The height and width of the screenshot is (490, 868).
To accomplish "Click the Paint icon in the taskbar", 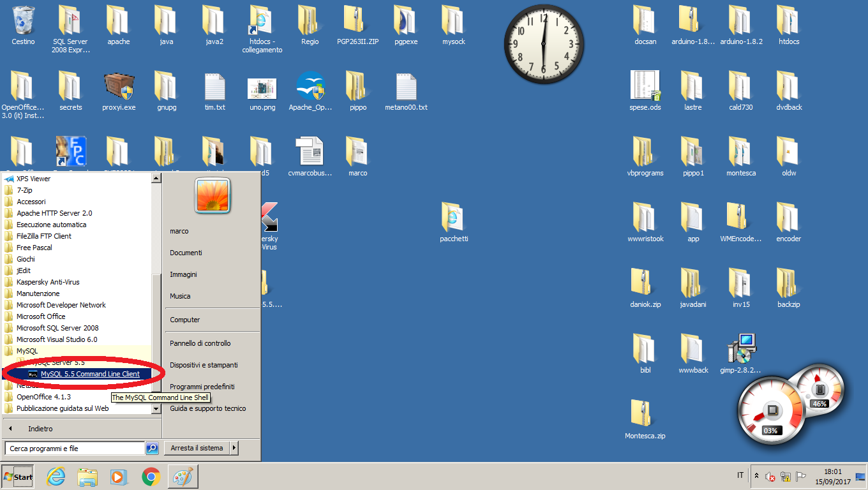I will 182,477.
